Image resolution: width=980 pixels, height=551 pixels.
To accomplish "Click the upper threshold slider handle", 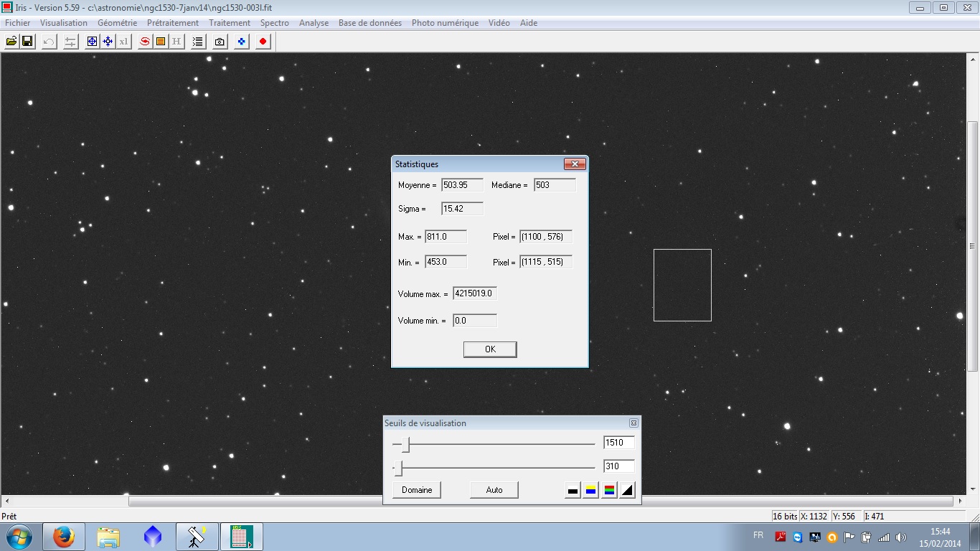I will click(405, 445).
